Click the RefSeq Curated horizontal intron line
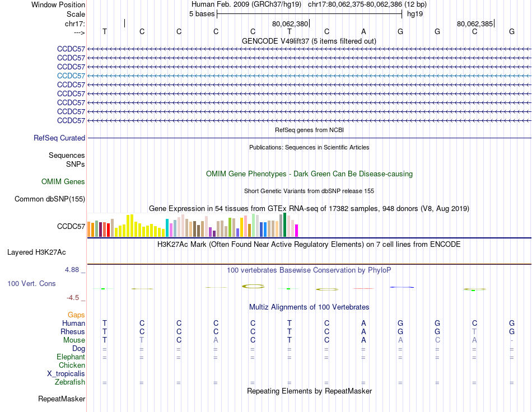This screenshot has width=532, height=412. pyautogui.click(x=310, y=138)
